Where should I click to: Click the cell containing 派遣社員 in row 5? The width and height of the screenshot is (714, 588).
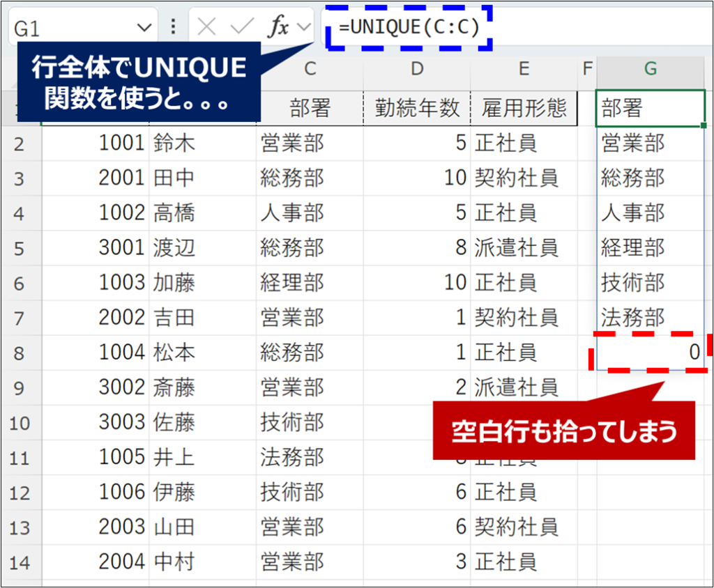524,248
